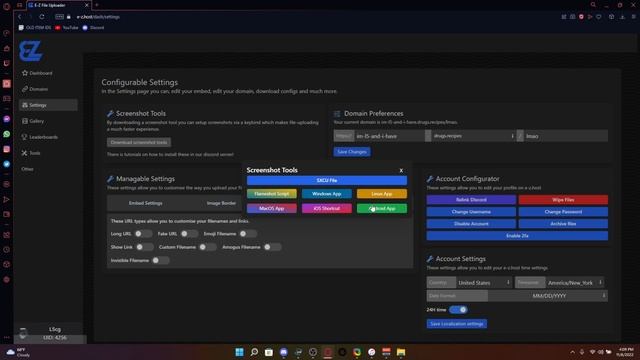Open the Timezone dropdown showing America/New_York
Screen dimensions: 640x360
tap(575, 282)
